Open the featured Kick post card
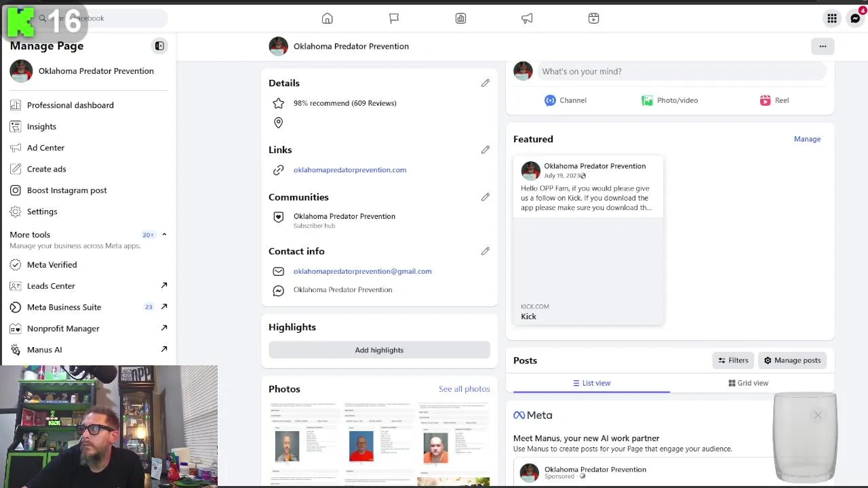The image size is (868, 488). pyautogui.click(x=589, y=241)
